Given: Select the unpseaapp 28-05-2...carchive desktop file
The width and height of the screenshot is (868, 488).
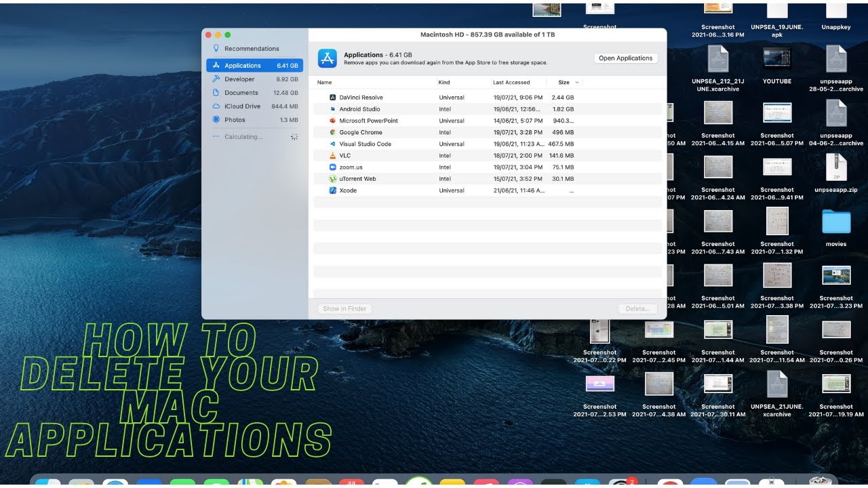Looking at the screenshot, I should click(x=836, y=68).
